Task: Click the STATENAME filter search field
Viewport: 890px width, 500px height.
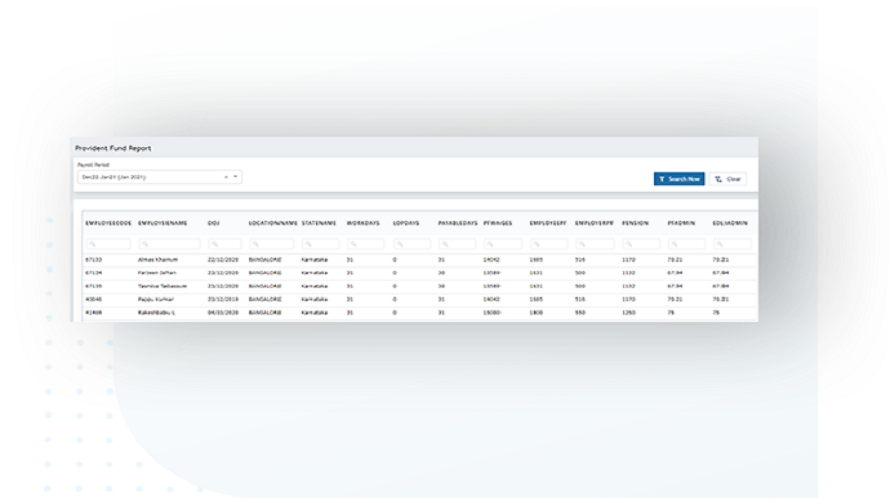Action: pos(320,243)
